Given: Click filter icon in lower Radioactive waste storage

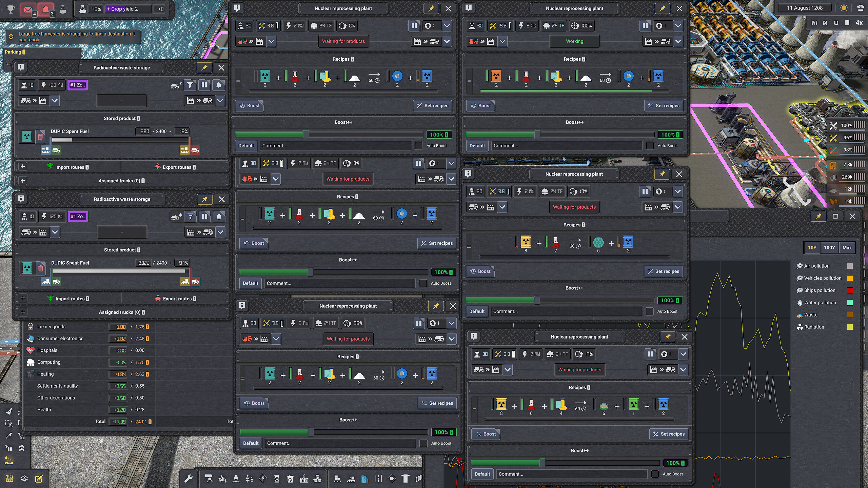Looking at the screenshot, I should point(191,217).
